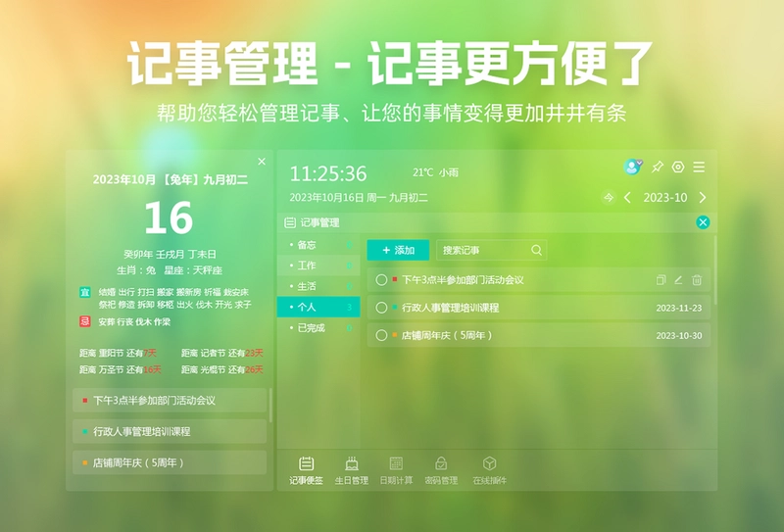784x532 pixels.
Task: Copy the 下午3点半参加部门活动会议 note
Action: point(661,280)
